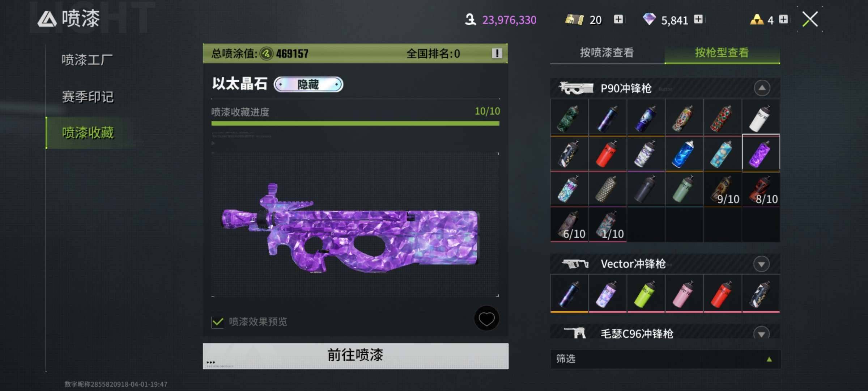The width and height of the screenshot is (868, 391).
Task: Switch to 按枪型查看 tab
Action: 722,53
